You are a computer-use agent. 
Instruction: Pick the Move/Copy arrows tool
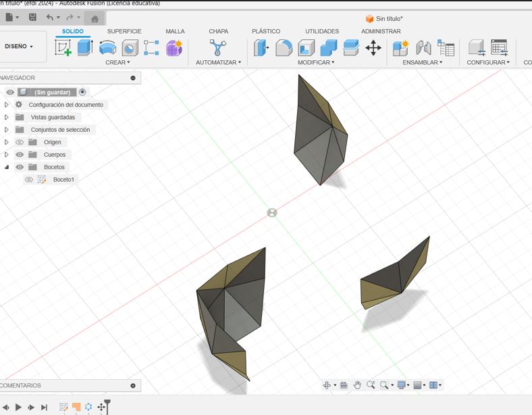pos(373,47)
